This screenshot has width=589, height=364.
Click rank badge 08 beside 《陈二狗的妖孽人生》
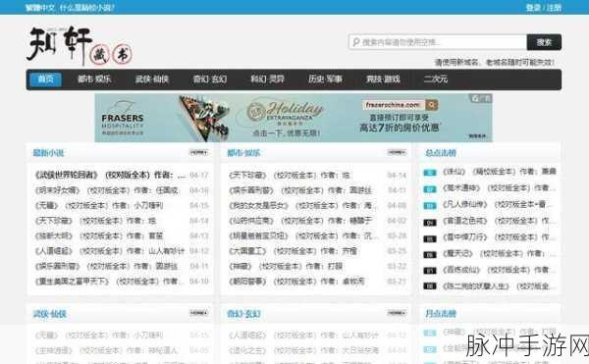pos(430,286)
